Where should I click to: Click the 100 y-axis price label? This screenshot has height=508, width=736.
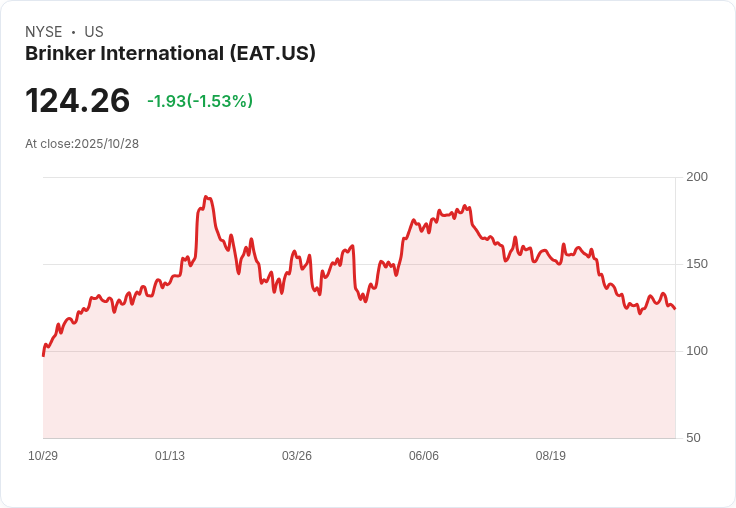point(697,351)
